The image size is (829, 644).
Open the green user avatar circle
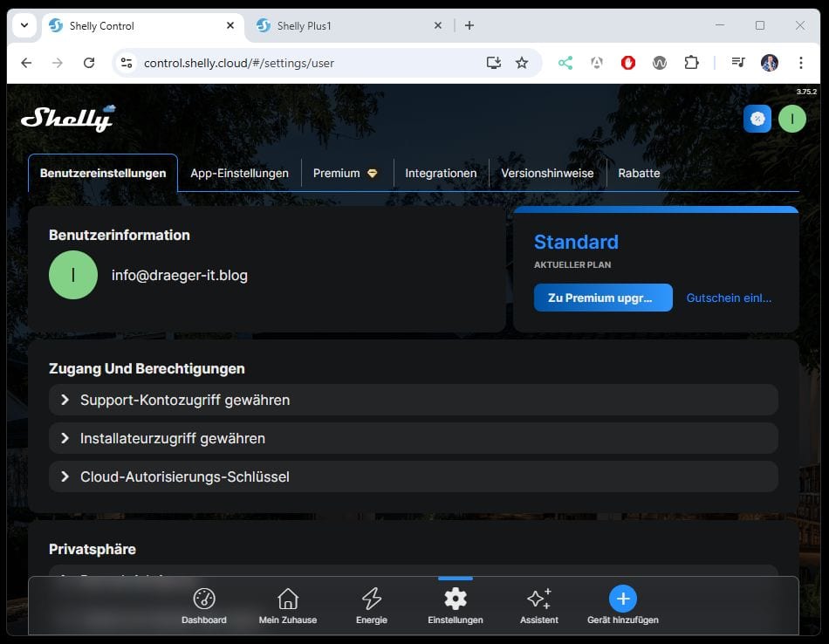(x=791, y=118)
